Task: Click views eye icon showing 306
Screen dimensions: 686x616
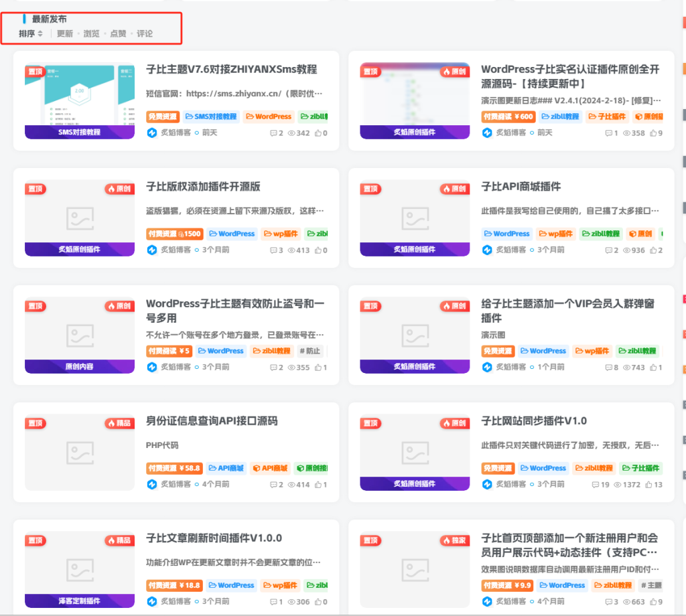Action: coord(291,602)
